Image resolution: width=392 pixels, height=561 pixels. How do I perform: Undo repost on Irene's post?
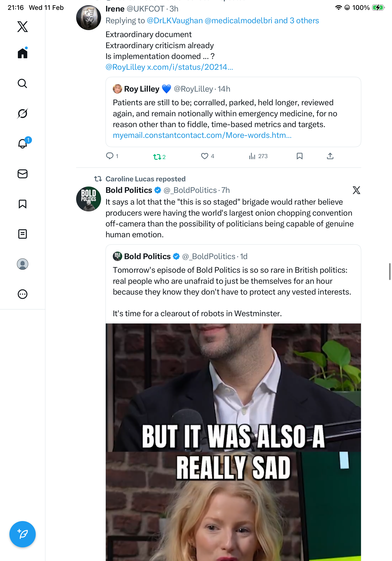[157, 157]
